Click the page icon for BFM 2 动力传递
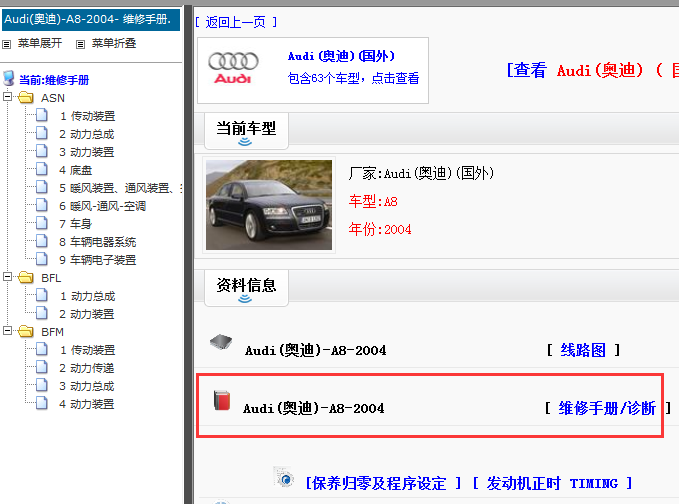The height and width of the screenshot is (504, 679). (x=42, y=367)
